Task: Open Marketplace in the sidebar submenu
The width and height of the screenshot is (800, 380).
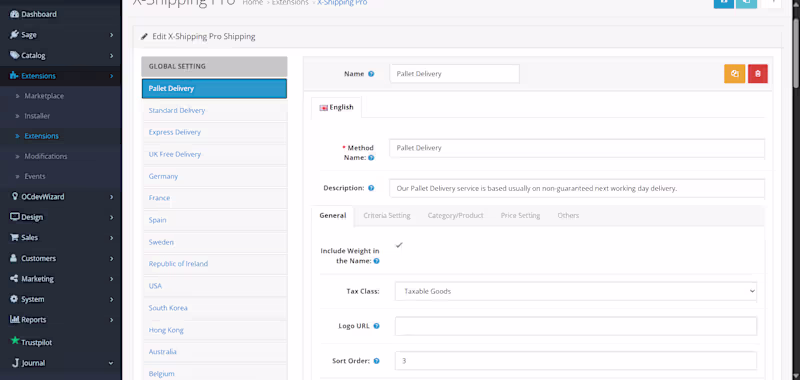Action: (x=44, y=96)
